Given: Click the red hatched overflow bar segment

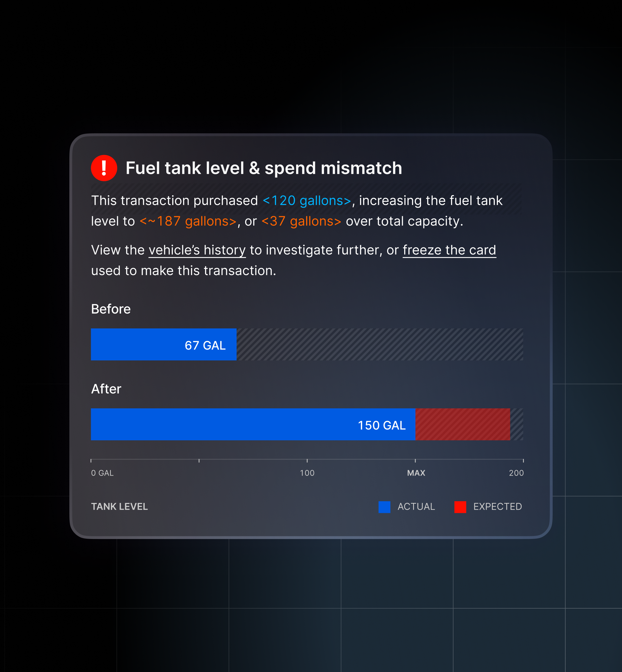Looking at the screenshot, I should [462, 424].
